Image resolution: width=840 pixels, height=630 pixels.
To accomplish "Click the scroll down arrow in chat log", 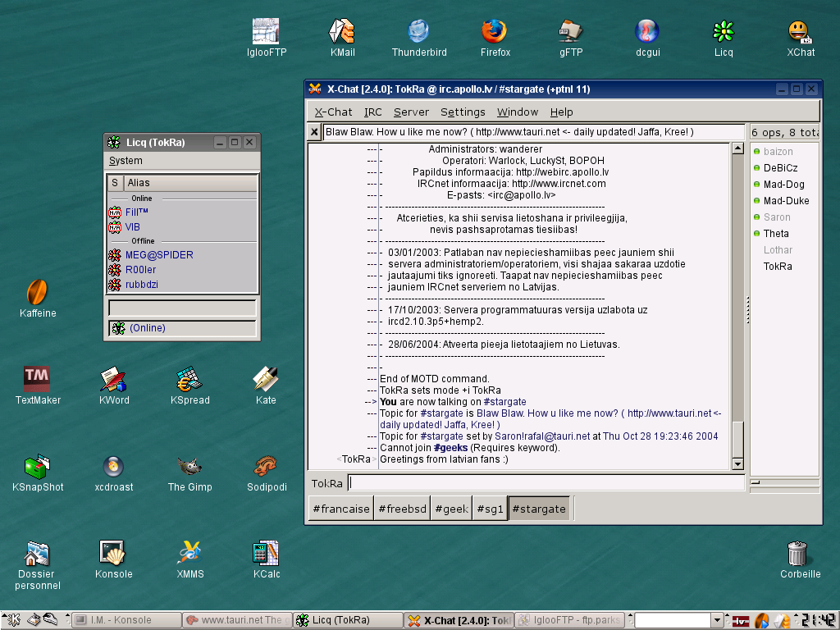I will pyautogui.click(x=737, y=464).
